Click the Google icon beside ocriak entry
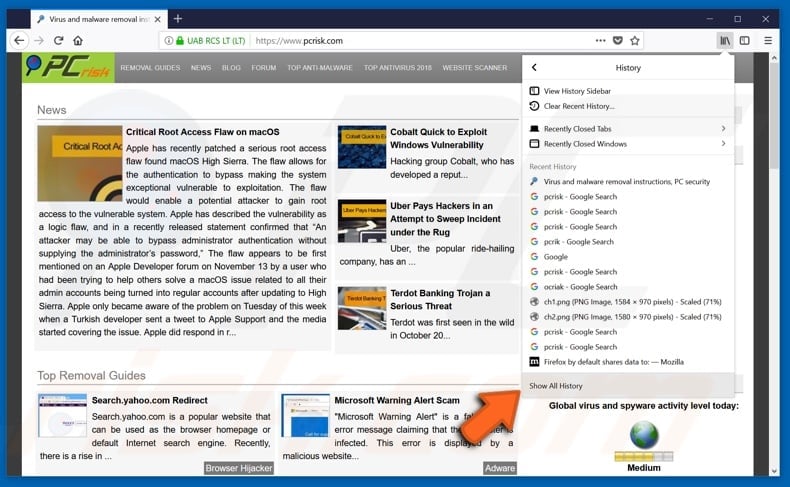The image size is (790, 487). click(x=534, y=287)
